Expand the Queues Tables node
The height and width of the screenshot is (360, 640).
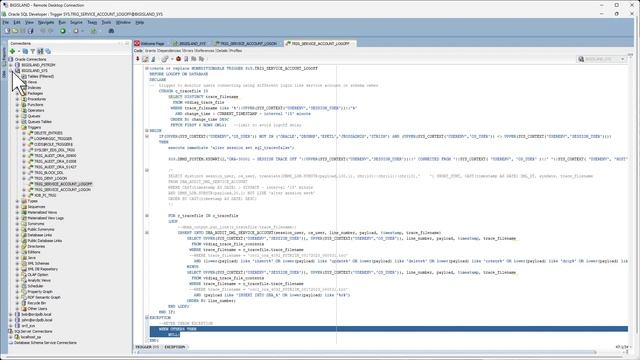point(18,122)
